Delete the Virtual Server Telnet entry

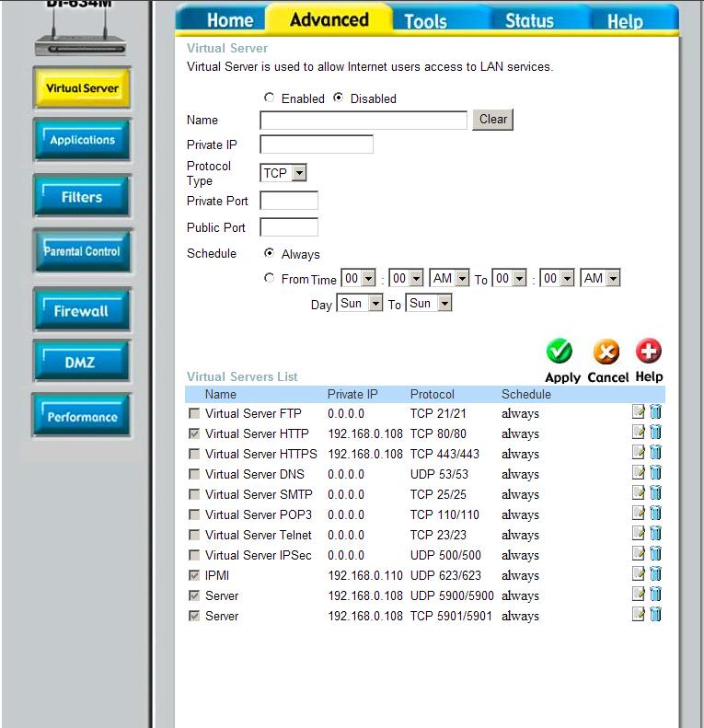(x=655, y=534)
